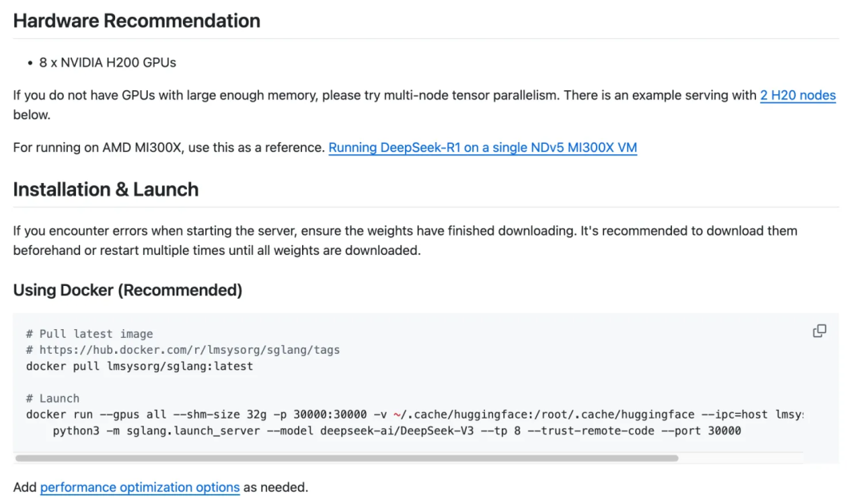
Task: Click the "# Launch" comment in code
Action: click(x=53, y=399)
